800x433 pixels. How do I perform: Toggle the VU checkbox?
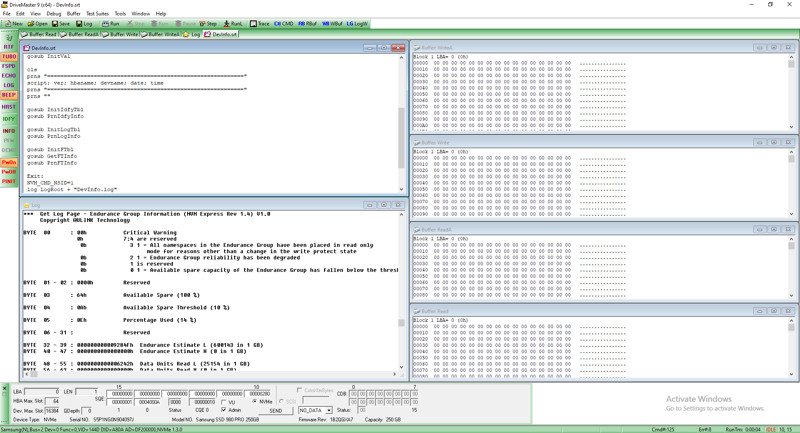pos(223,402)
